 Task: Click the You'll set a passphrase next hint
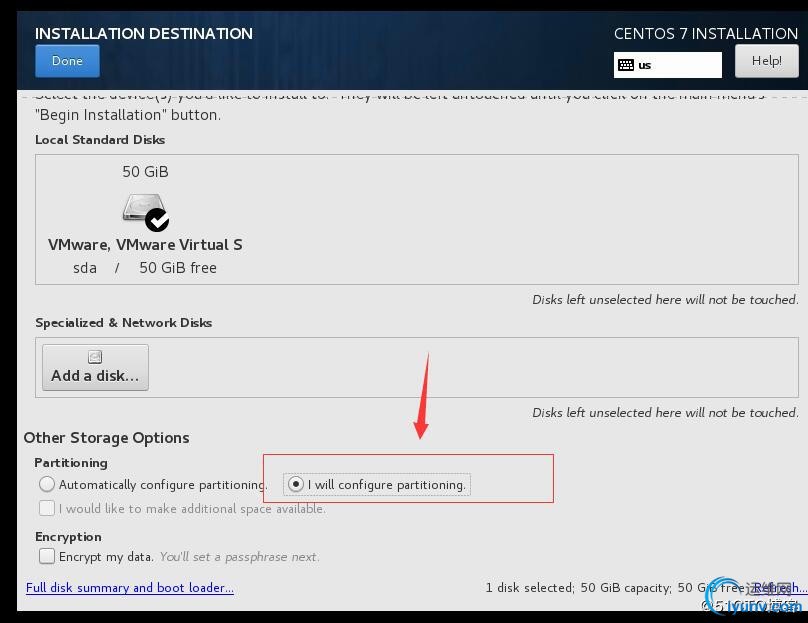pyautogui.click(x=239, y=557)
